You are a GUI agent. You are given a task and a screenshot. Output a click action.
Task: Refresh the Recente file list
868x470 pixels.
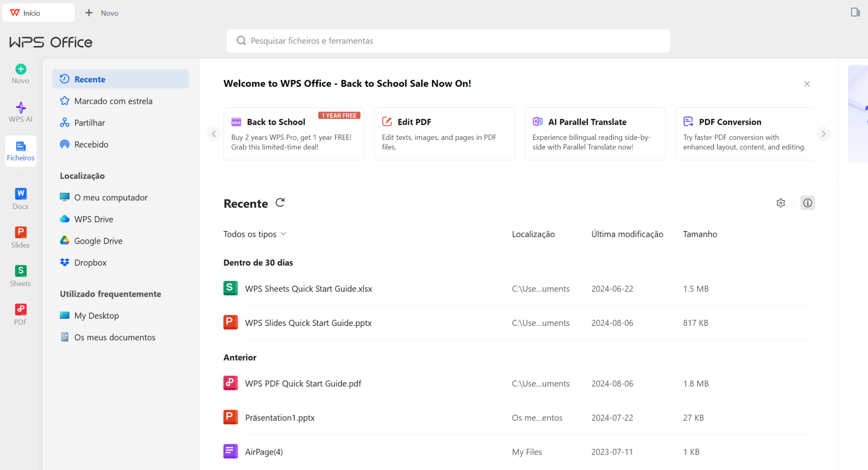click(280, 203)
